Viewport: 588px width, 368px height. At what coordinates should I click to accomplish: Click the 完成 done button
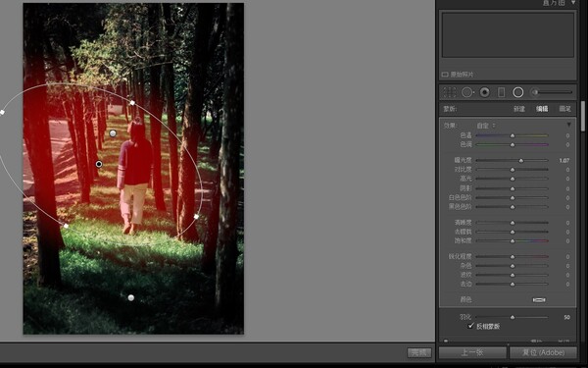point(419,352)
